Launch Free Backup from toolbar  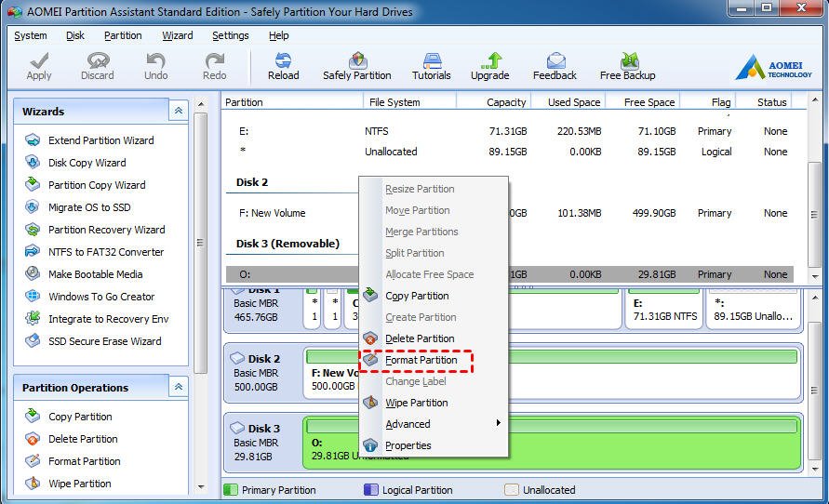(x=628, y=66)
